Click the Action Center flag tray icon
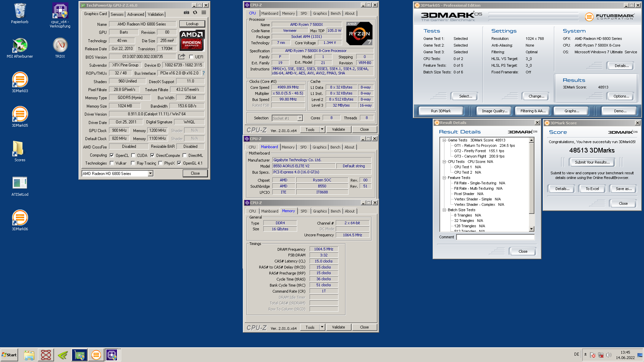This screenshot has height=362, width=644. (593, 355)
